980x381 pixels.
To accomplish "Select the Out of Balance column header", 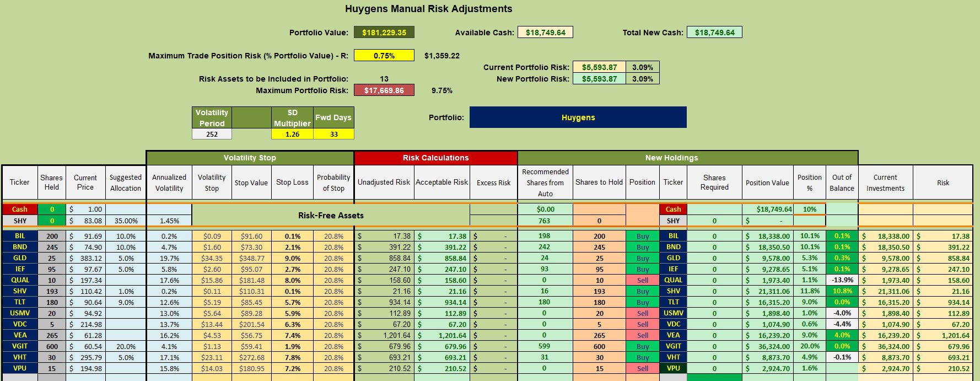I will click(x=842, y=183).
